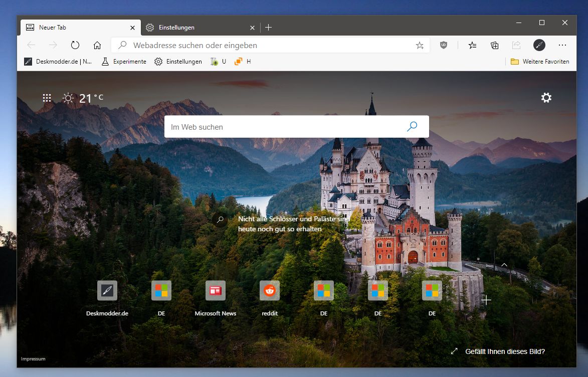The image size is (588, 377).
Task: Expand news feed with the up chevron
Action: (504, 265)
